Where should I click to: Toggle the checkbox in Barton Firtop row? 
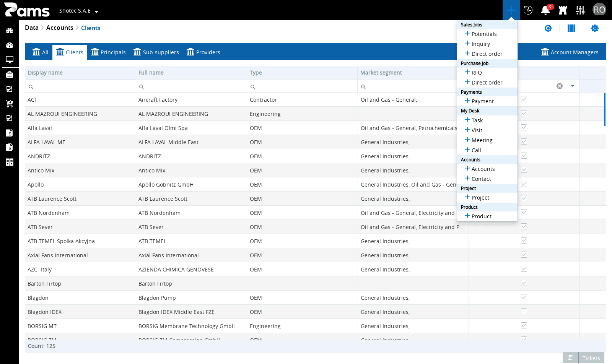(x=524, y=283)
